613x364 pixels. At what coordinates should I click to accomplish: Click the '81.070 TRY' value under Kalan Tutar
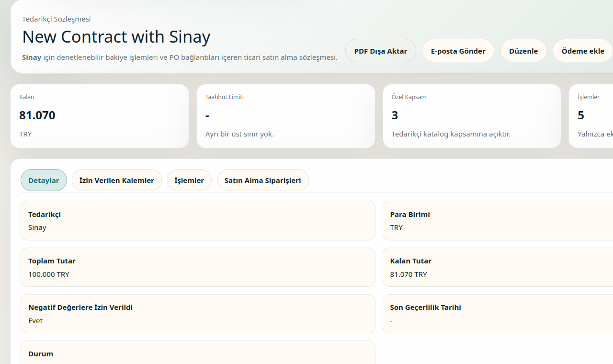click(x=409, y=274)
